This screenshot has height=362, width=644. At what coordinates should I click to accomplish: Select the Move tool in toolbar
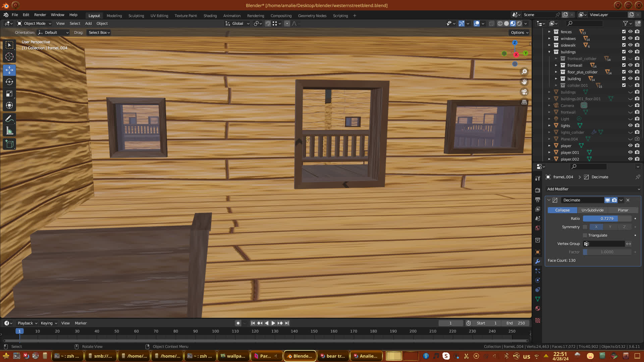pyautogui.click(x=9, y=70)
